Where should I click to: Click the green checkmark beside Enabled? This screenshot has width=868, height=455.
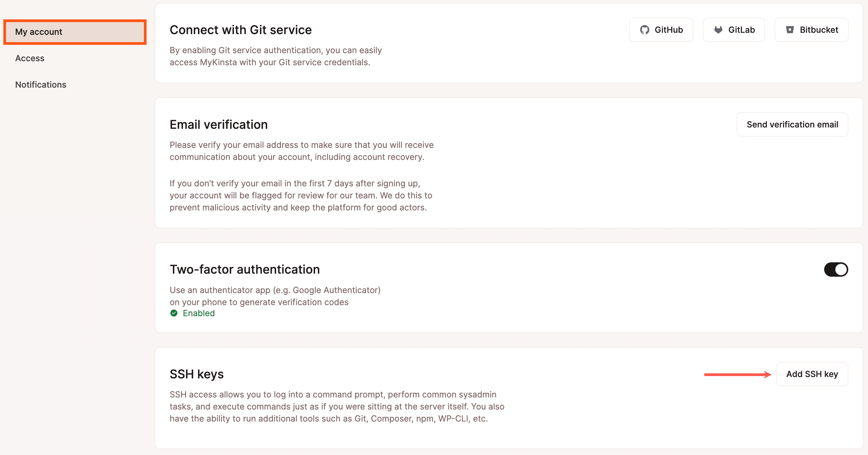tap(174, 313)
